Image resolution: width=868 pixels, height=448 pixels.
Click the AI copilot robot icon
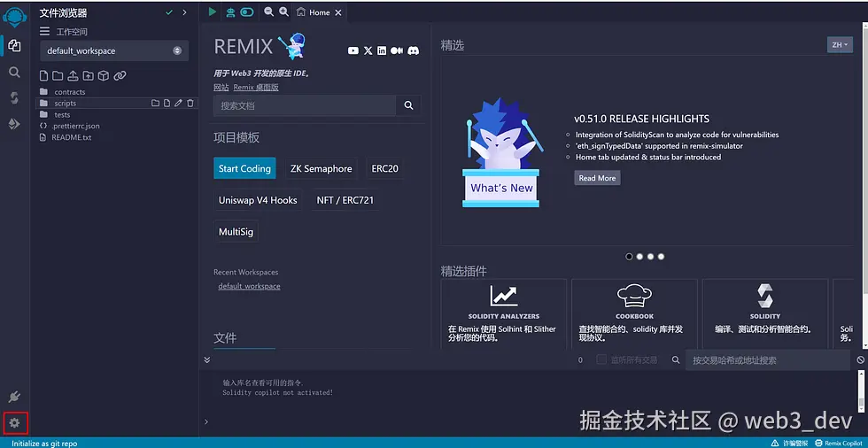click(x=231, y=12)
